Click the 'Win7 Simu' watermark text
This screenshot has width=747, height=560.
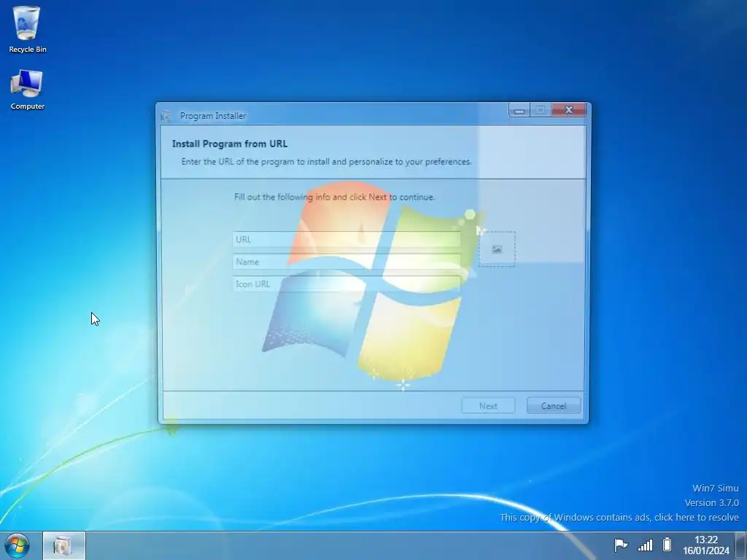click(716, 488)
